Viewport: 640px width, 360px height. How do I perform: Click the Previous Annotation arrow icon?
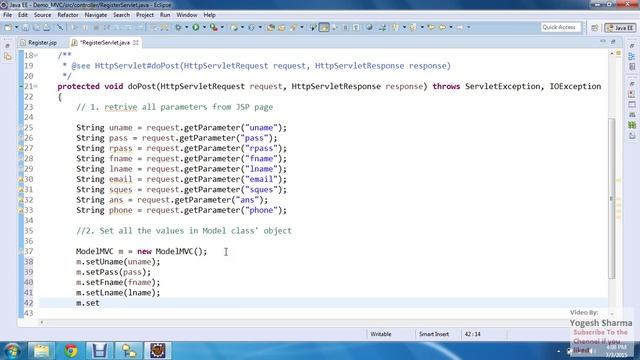[x=413, y=27]
